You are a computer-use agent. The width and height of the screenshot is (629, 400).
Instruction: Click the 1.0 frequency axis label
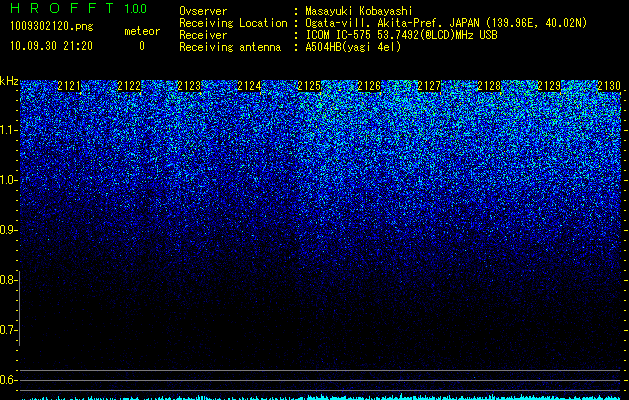(x=8, y=180)
